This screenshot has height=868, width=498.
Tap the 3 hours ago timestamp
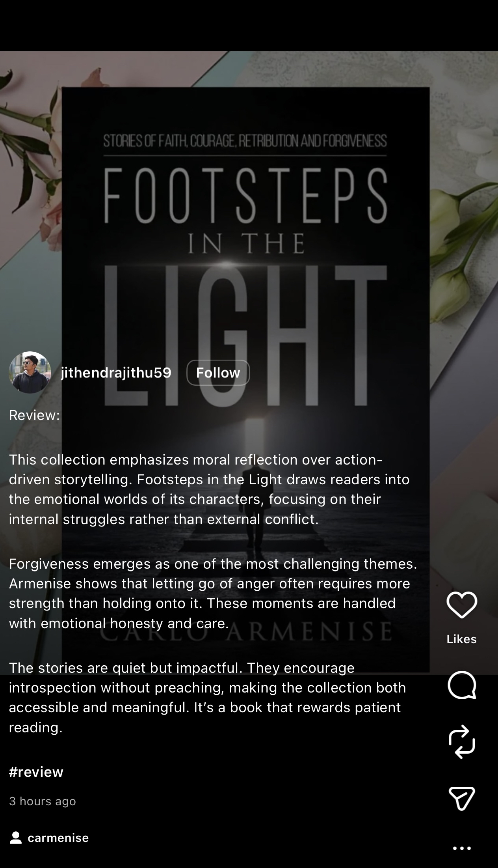click(42, 801)
